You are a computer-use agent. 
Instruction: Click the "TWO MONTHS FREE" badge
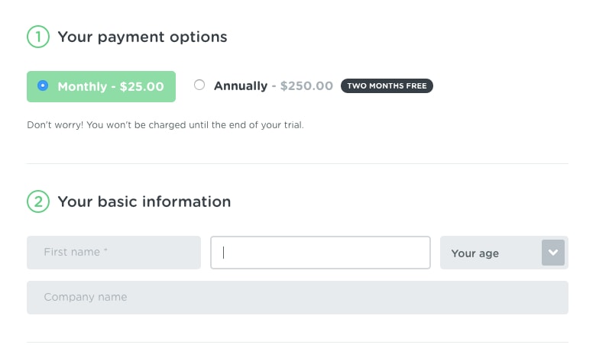[x=387, y=86]
